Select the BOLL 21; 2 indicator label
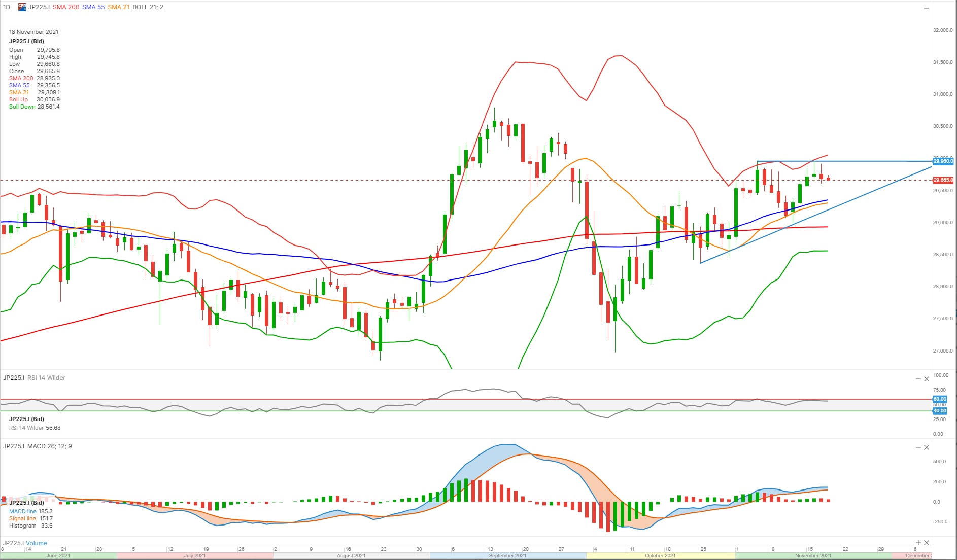 tap(148, 7)
